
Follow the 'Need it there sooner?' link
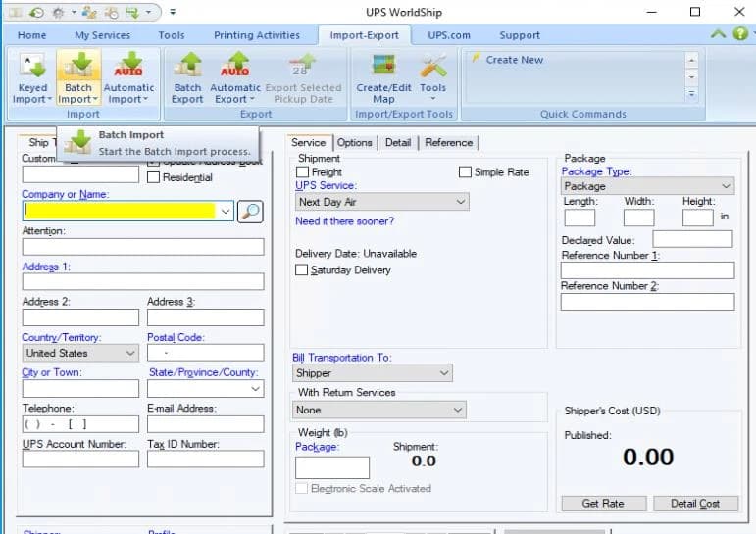point(344,221)
